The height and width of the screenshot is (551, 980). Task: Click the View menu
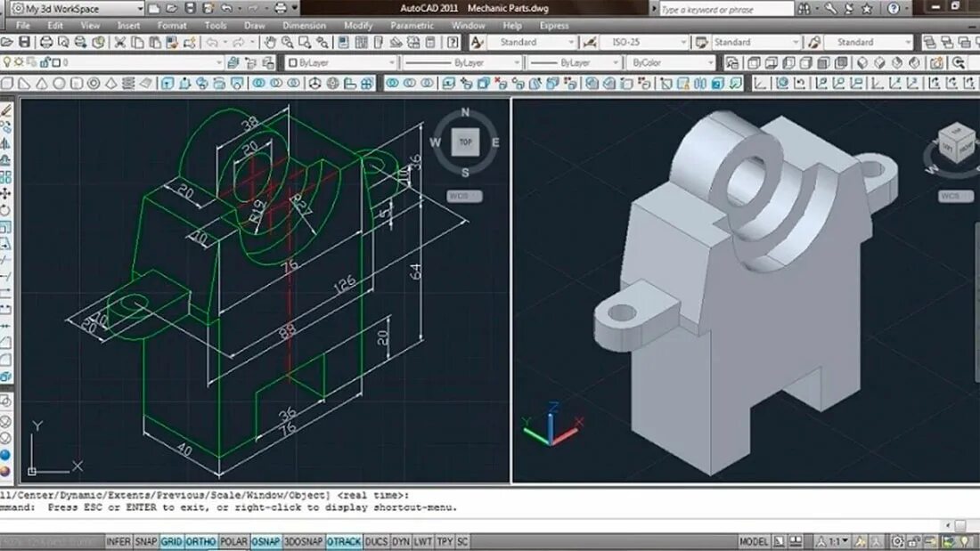[x=90, y=26]
